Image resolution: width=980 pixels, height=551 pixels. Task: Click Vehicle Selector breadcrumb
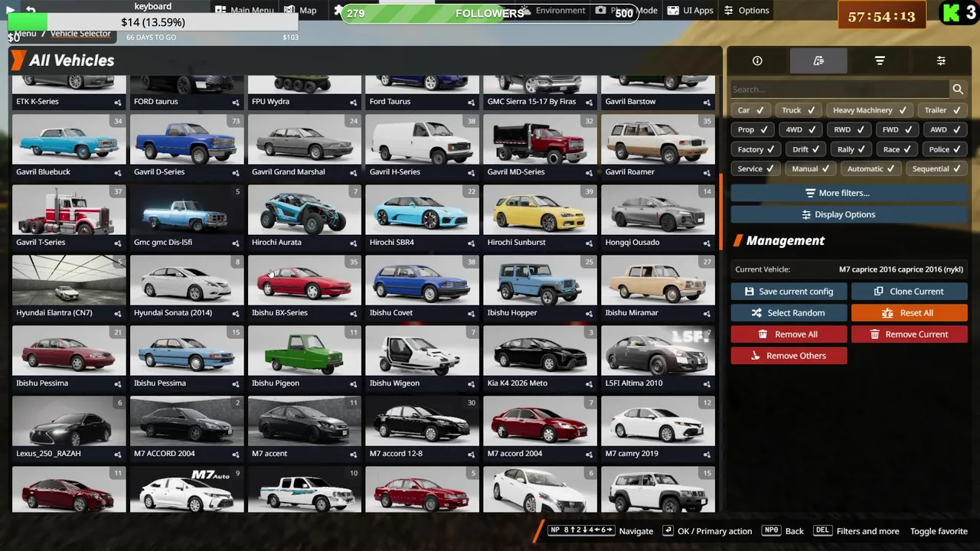click(80, 34)
